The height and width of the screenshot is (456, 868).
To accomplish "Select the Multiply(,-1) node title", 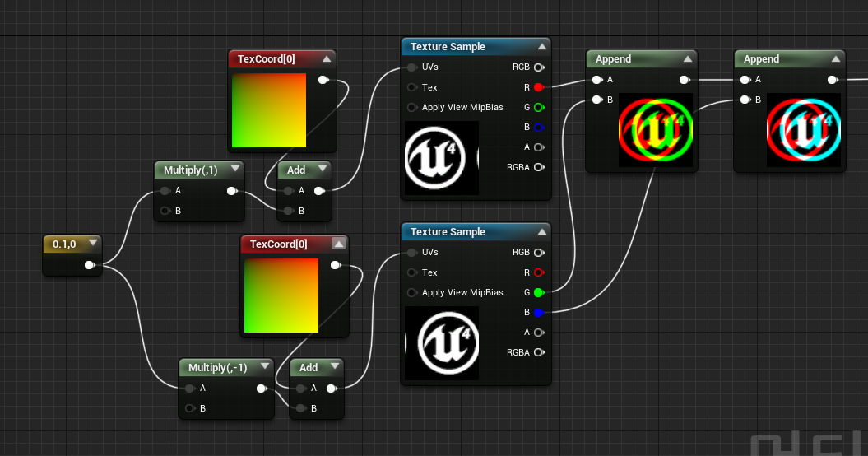I will click(x=217, y=368).
